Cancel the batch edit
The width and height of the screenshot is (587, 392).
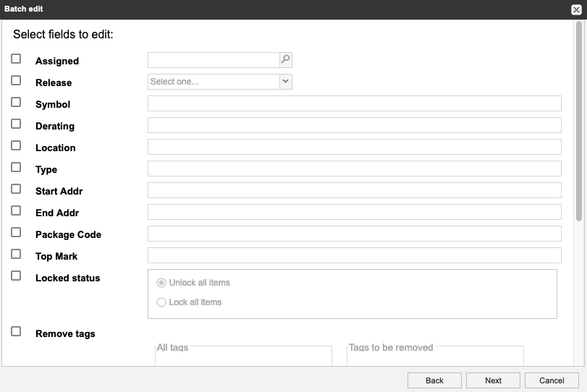click(552, 380)
